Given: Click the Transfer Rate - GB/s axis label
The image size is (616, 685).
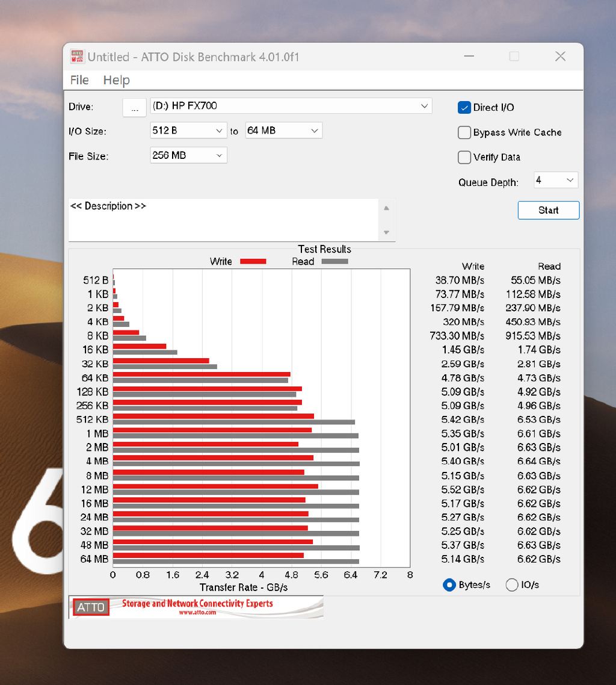Looking at the screenshot, I should (244, 587).
